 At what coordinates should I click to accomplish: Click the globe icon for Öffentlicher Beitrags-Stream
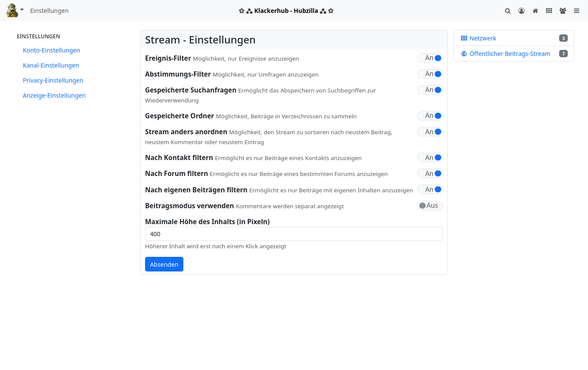click(x=464, y=54)
